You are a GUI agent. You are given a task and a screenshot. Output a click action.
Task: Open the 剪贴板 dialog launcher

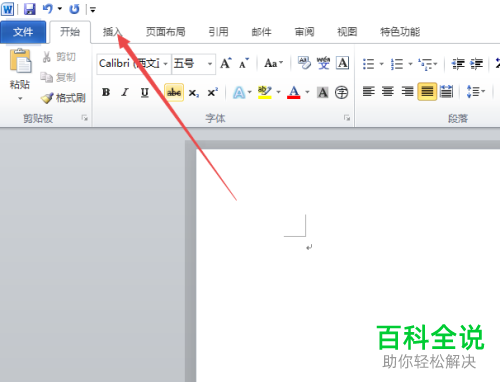85,118
